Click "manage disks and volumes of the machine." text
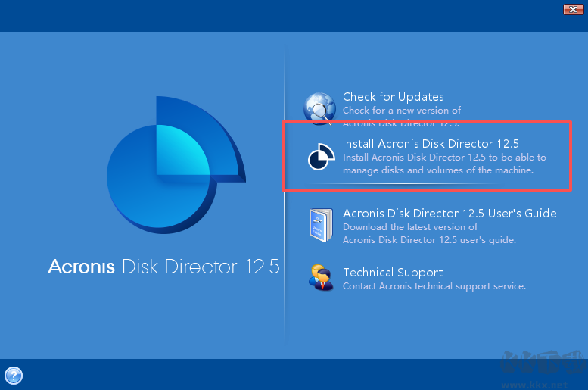This screenshot has height=390, width=588. pos(438,170)
